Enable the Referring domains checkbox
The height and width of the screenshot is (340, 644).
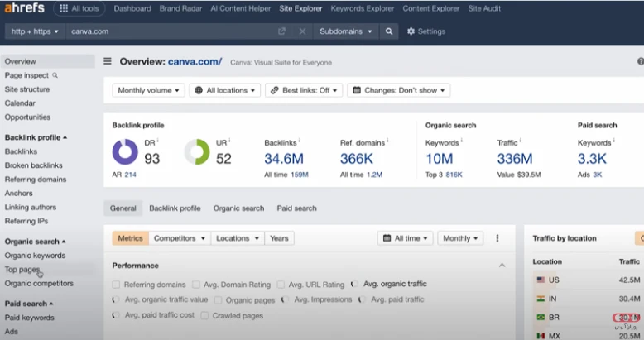click(116, 285)
